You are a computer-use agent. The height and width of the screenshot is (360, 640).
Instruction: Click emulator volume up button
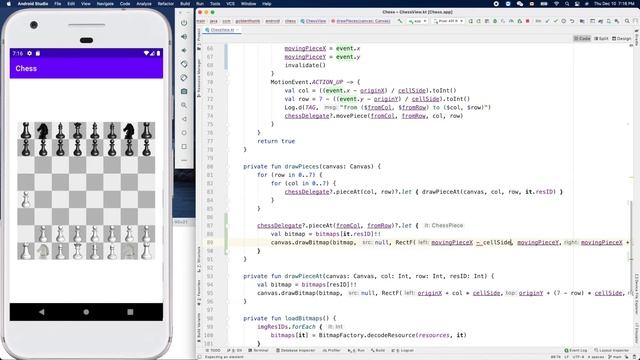point(184,37)
